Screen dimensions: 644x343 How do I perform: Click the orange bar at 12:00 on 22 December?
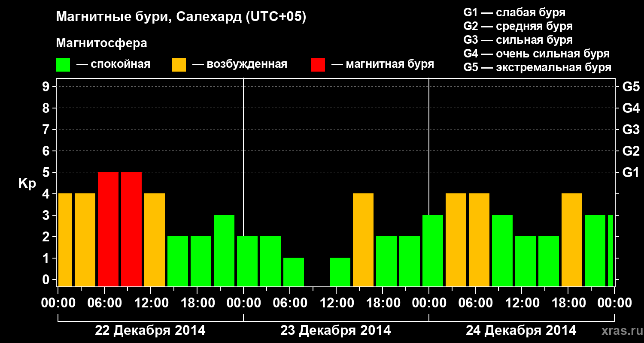click(155, 240)
